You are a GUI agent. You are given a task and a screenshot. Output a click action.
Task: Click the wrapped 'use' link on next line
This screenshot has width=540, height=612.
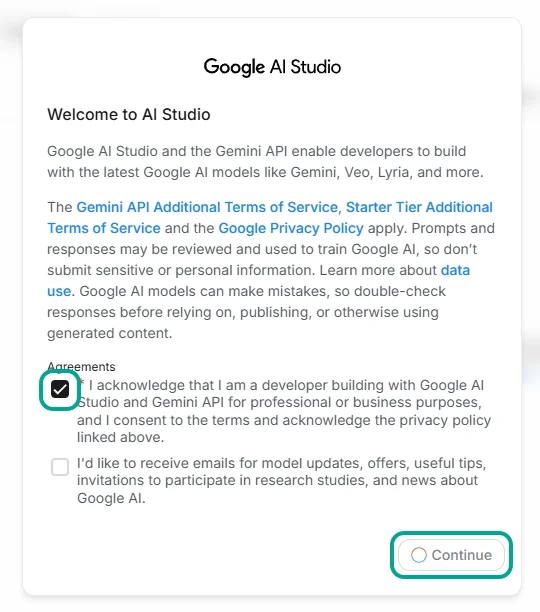tap(59, 291)
